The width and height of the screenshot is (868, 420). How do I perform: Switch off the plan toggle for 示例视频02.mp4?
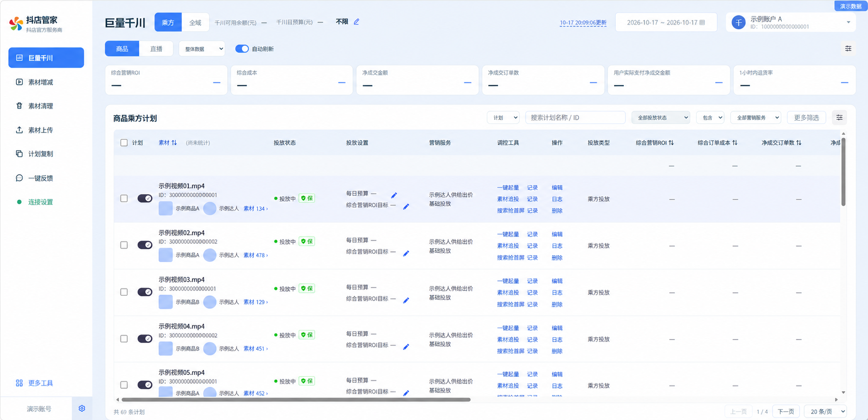[145, 245]
